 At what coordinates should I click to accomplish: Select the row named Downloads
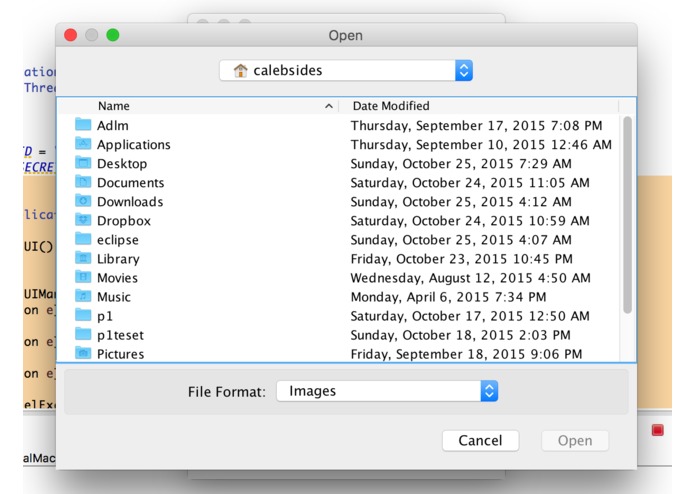(339, 202)
